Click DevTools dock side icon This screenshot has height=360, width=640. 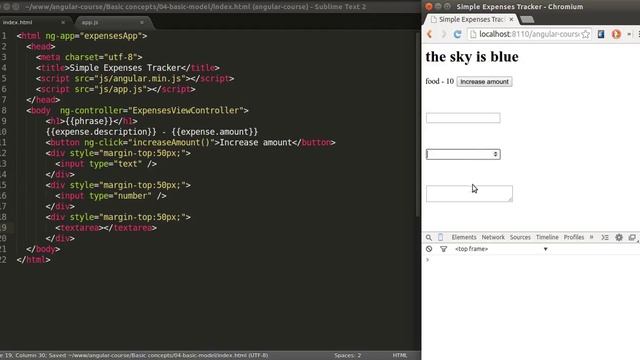[632, 237]
